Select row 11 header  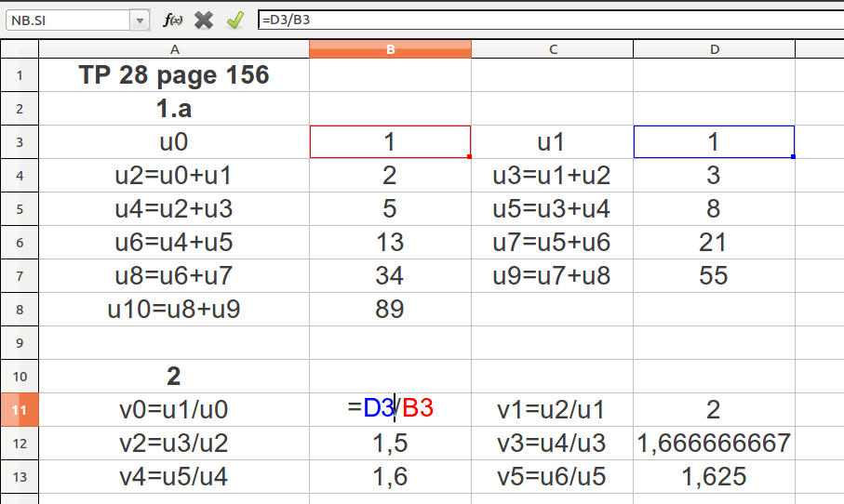tap(19, 409)
